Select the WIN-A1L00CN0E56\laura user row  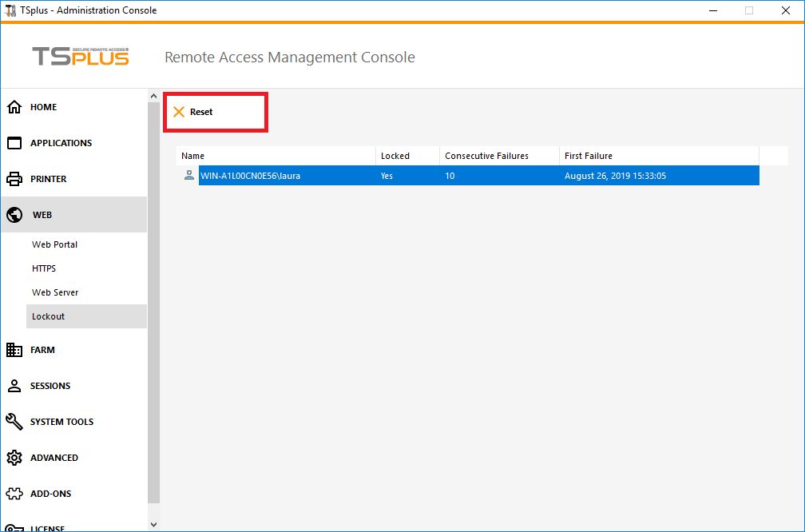point(251,176)
